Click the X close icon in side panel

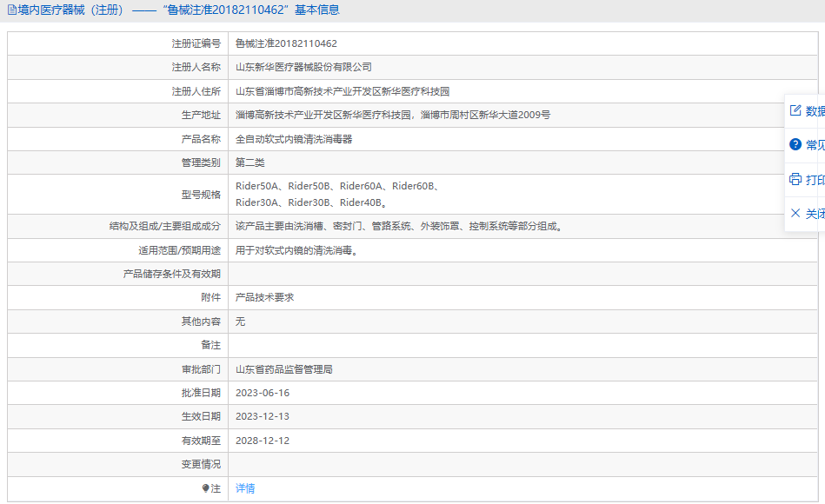point(795,213)
